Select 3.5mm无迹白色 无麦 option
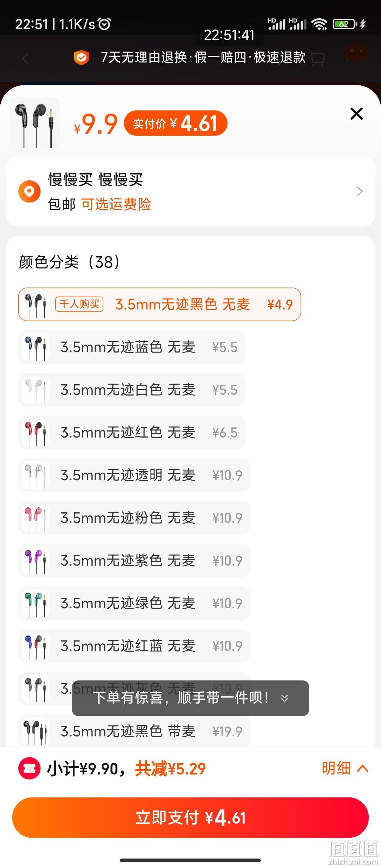This screenshot has height=868, width=381. [x=132, y=390]
